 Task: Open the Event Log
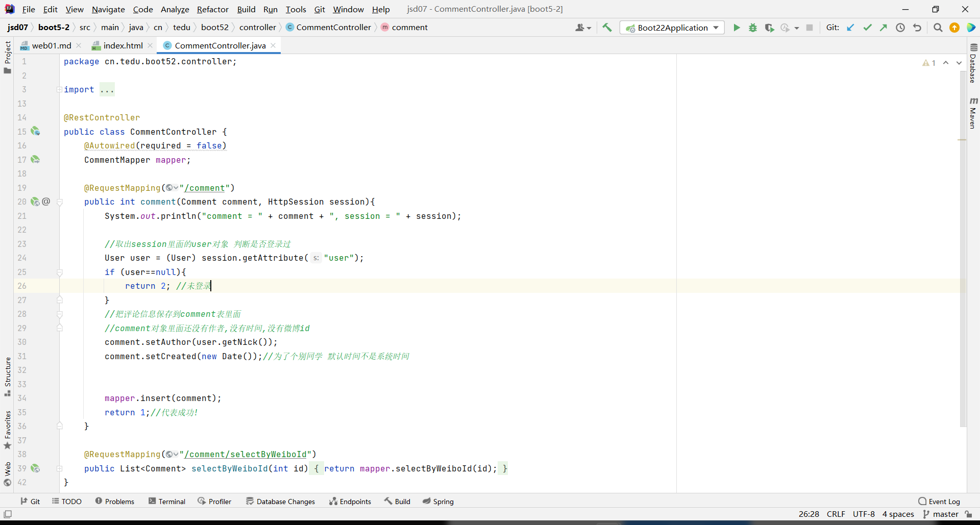pos(939,501)
